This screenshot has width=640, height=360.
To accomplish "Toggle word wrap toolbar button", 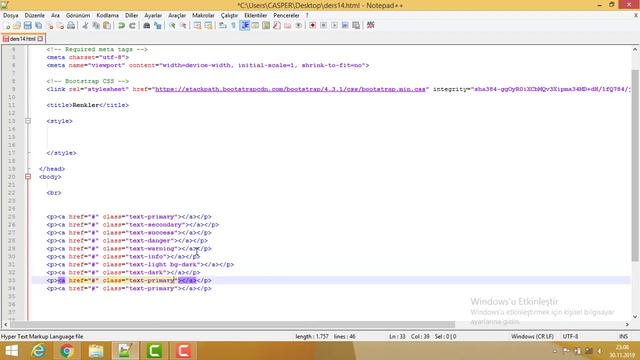I will pos(222,25).
